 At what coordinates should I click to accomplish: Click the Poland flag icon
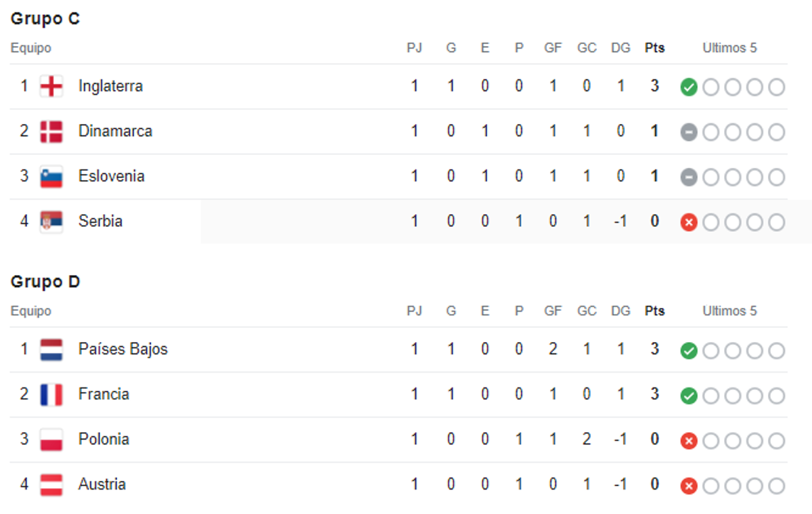point(51,440)
